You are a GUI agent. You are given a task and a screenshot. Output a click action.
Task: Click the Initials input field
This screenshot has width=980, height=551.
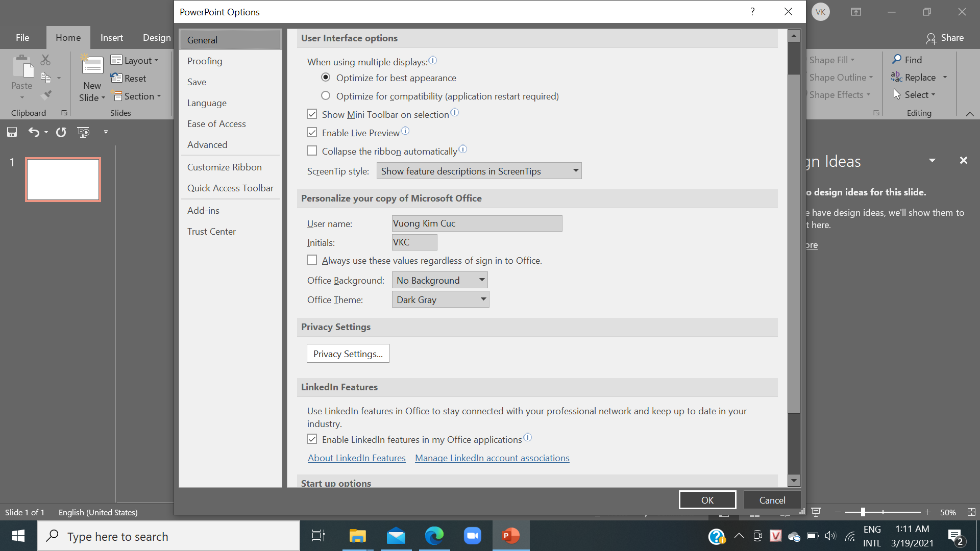pos(414,242)
